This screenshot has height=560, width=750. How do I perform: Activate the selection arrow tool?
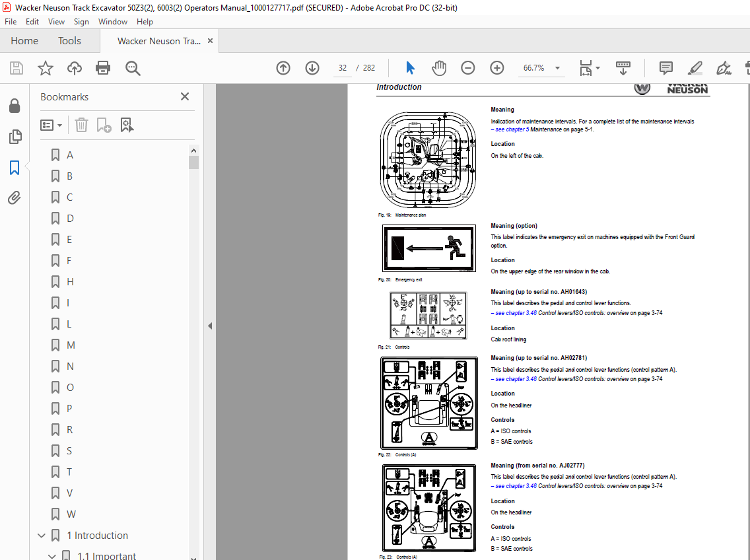click(410, 68)
